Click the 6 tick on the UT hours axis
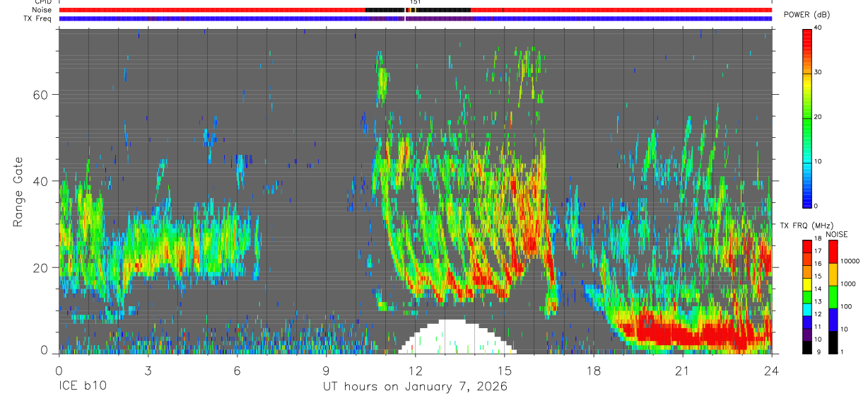Viewport: 868px width, 401px height. click(237, 371)
